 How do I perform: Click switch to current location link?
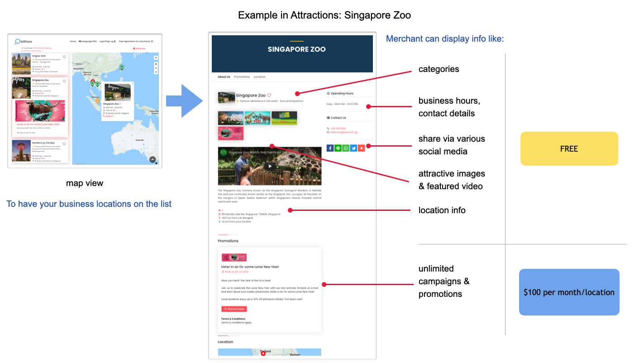tap(32, 50)
